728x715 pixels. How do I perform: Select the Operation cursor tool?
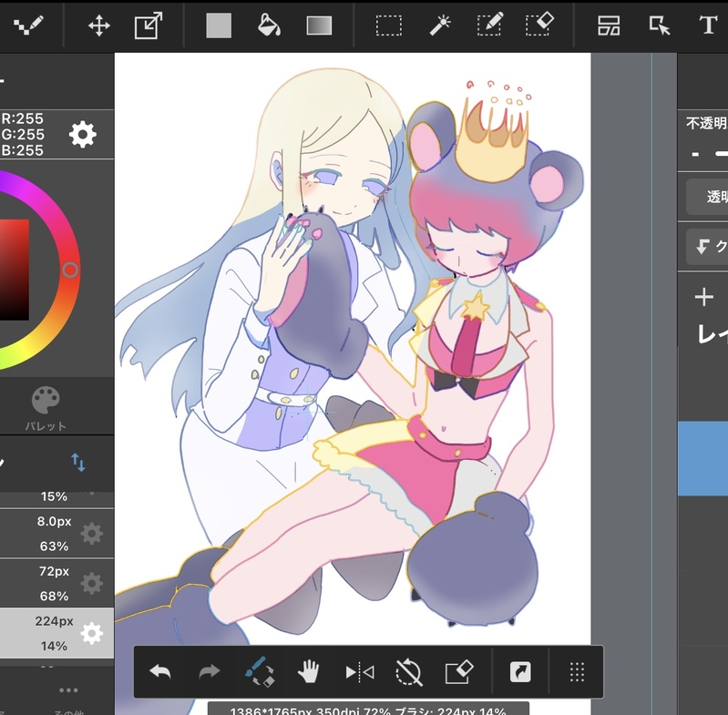660,26
